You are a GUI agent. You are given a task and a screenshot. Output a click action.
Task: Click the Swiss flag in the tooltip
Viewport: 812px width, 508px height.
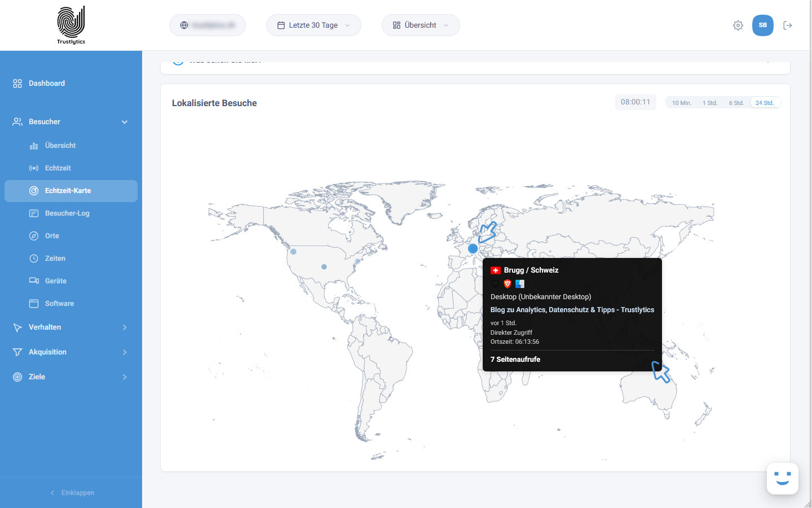click(496, 270)
